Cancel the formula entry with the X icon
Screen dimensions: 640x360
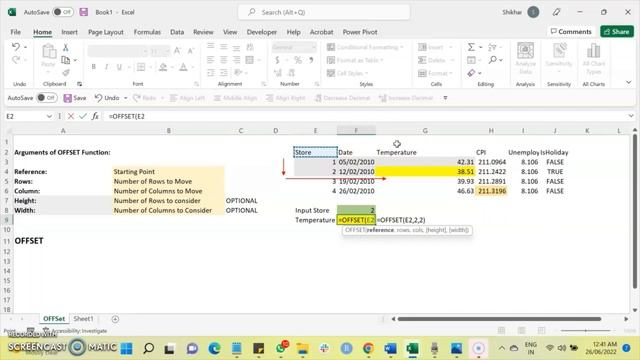point(71,116)
